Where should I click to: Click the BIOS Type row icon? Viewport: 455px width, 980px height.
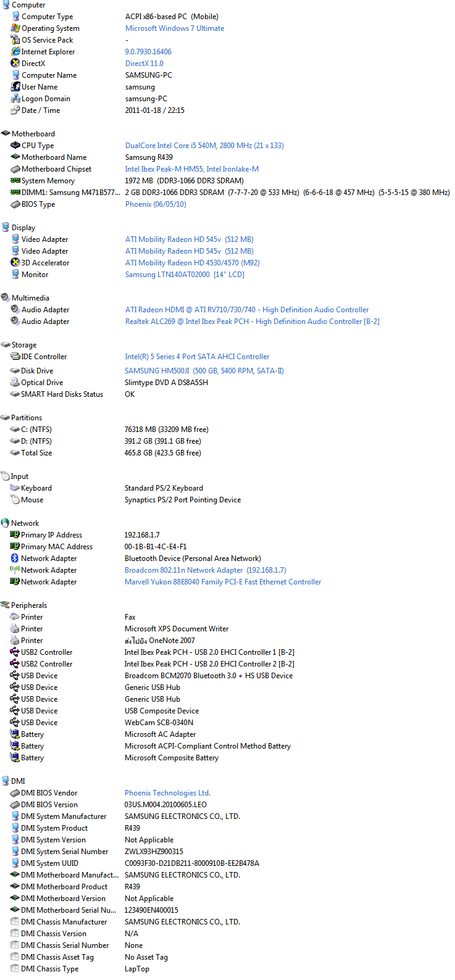click(15, 204)
